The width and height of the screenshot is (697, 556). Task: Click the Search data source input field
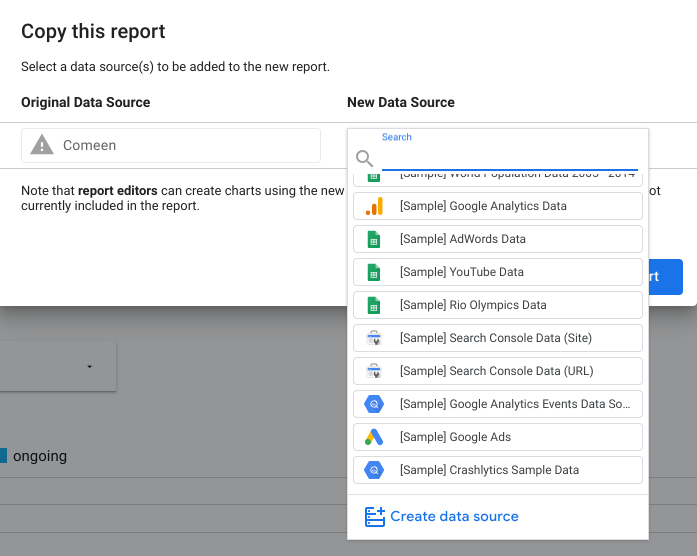(x=509, y=159)
